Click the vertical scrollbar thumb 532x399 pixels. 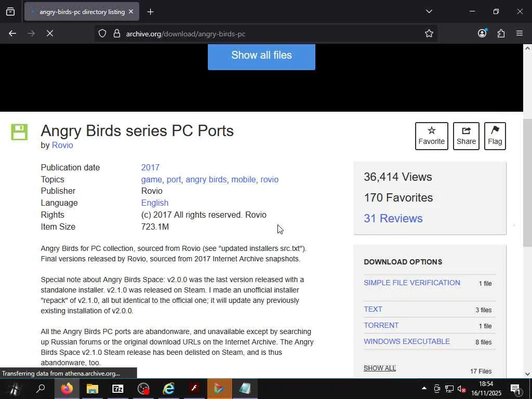(x=527, y=183)
